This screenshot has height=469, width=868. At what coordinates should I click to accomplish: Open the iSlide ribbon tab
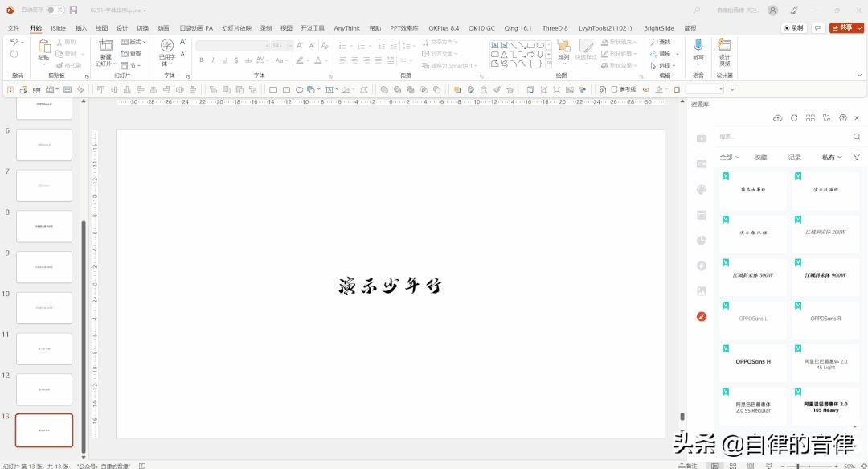click(x=58, y=27)
